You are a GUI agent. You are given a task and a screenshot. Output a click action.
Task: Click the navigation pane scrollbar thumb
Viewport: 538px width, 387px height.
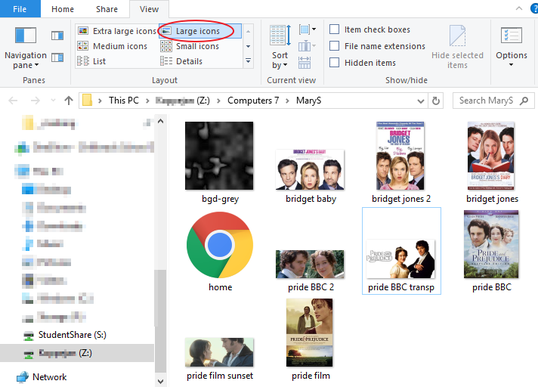[160, 321]
